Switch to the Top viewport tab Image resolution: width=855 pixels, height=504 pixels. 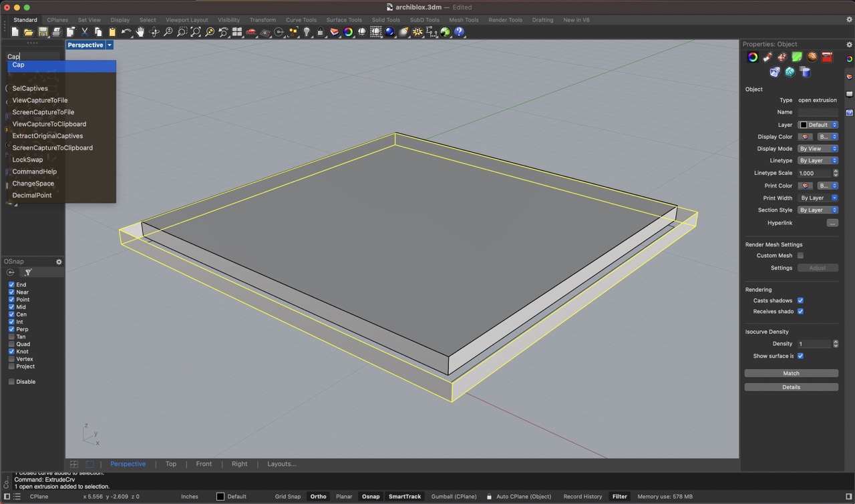click(171, 464)
